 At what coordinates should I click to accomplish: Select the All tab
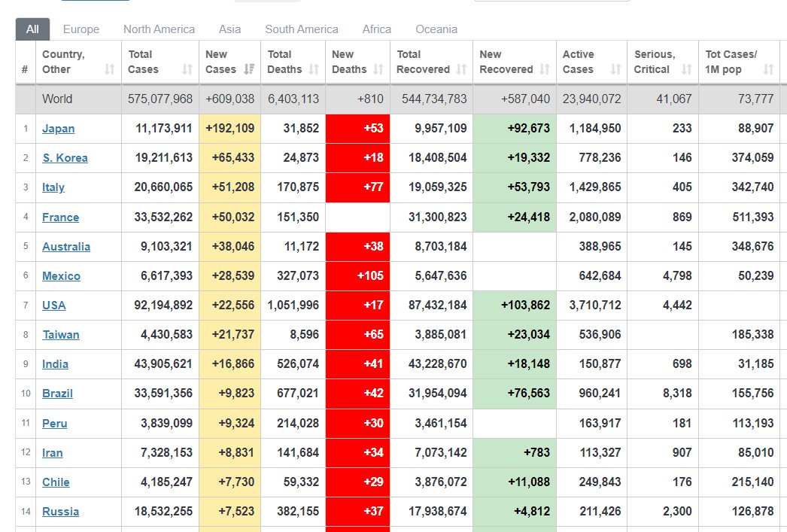coord(32,29)
